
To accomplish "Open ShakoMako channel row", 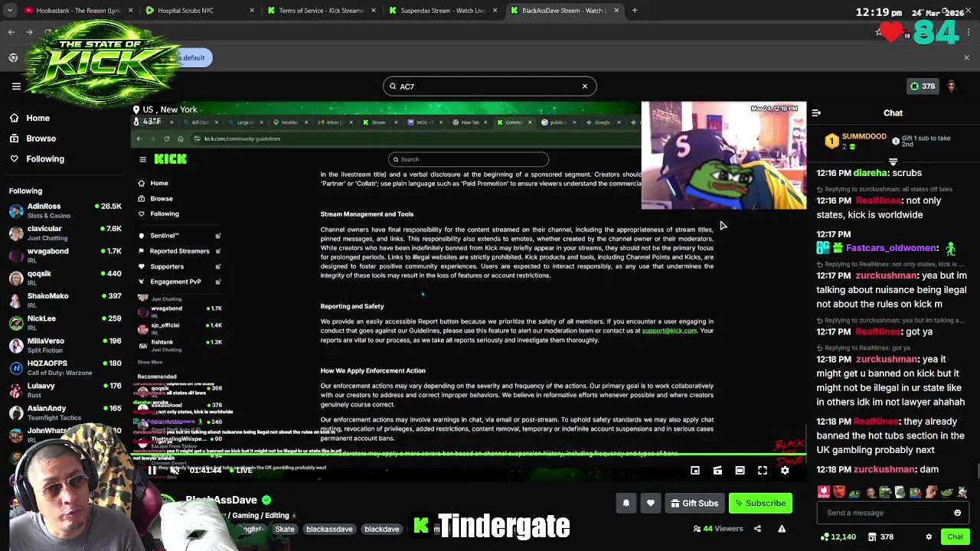I will tap(65, 300).
